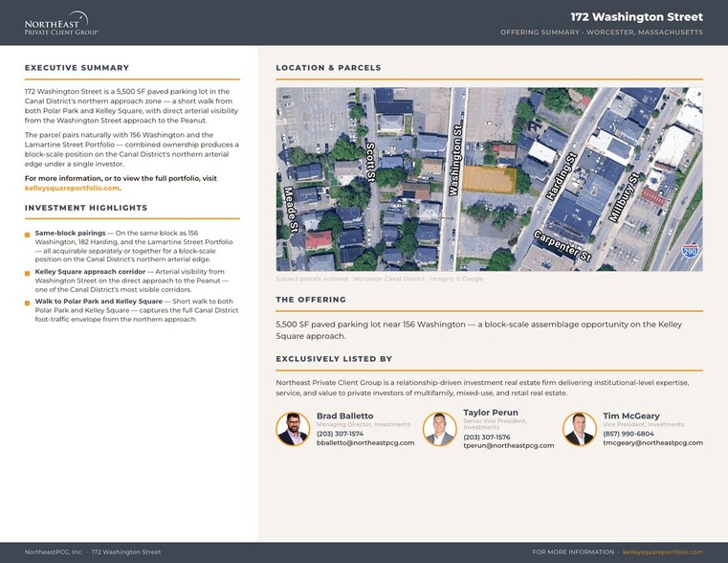The height and width of the screenshot is (563, 728).
Task: Click the '172 Washington Street' header title
Action: tap(636, 17)
